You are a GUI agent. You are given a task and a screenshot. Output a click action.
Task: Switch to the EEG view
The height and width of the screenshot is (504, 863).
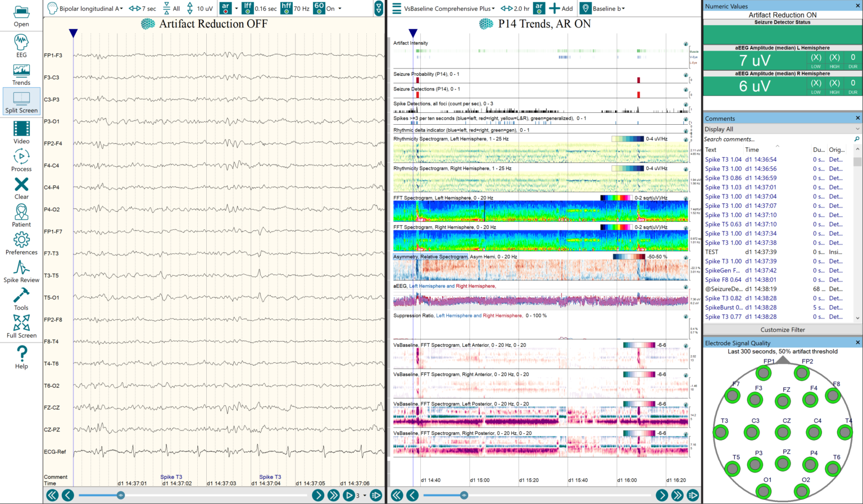21,46
